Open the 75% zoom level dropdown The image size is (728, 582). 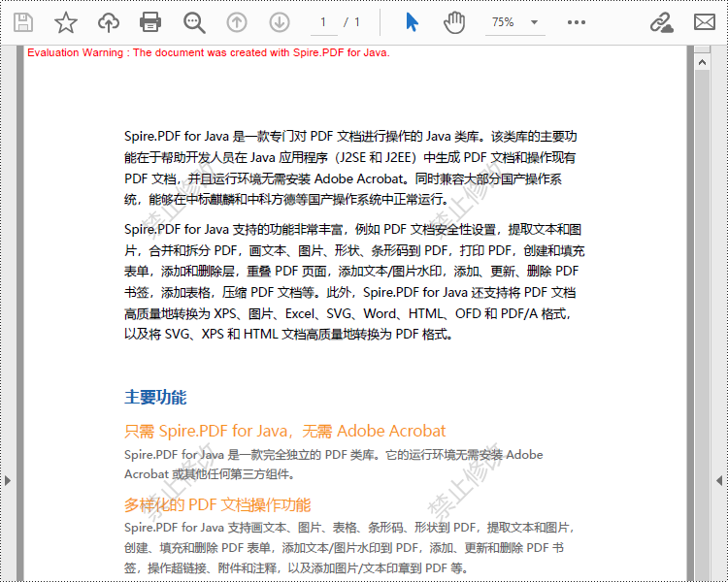(x=535, y=22)
